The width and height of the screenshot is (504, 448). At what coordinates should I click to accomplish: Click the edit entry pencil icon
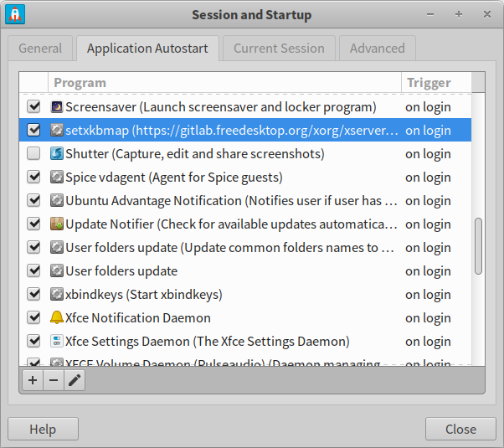(x=75, y=380)
